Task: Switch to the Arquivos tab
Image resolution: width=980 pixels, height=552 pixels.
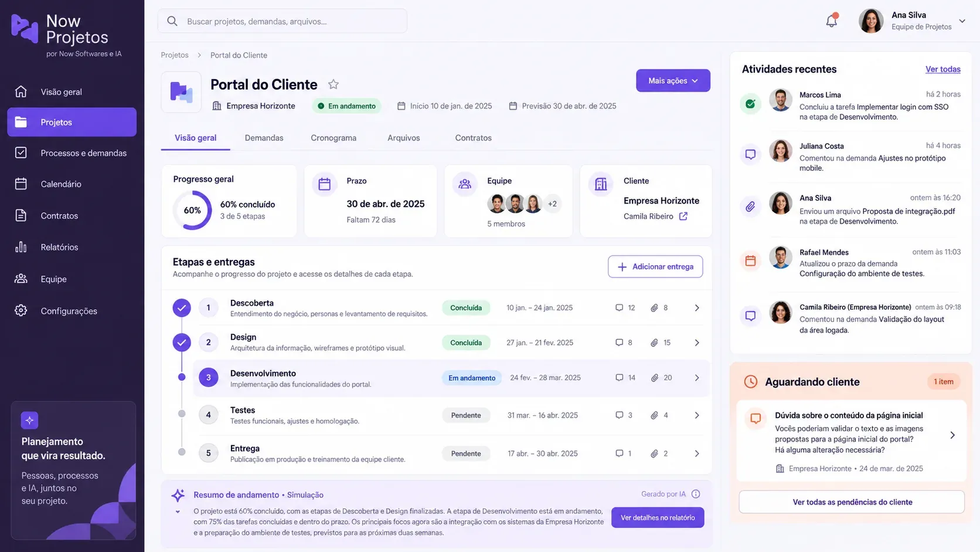Action: pos(404,138)
